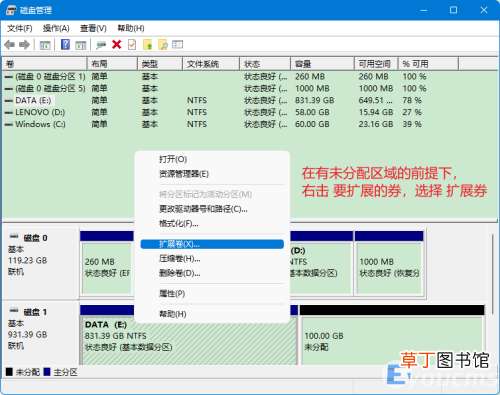Choose 删除卷(D)... in context menu
500x395 pixels.
point(212,273)
